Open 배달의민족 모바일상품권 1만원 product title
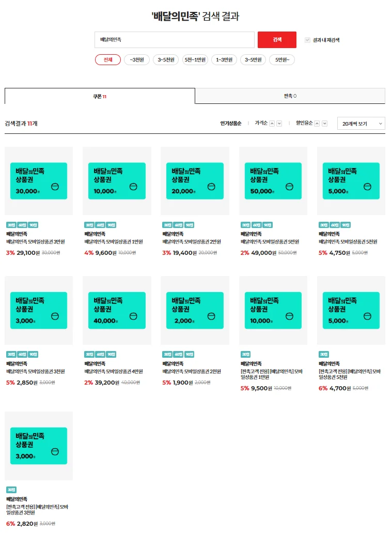The width and height of the screenshot is (392, 533). [114, 242]
